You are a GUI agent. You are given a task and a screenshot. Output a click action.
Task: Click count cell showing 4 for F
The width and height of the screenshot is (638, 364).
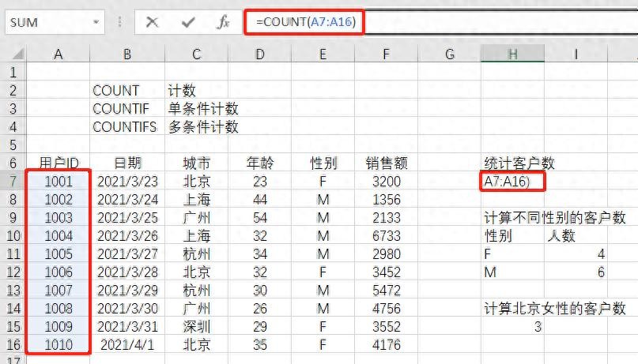click(576, 254)
